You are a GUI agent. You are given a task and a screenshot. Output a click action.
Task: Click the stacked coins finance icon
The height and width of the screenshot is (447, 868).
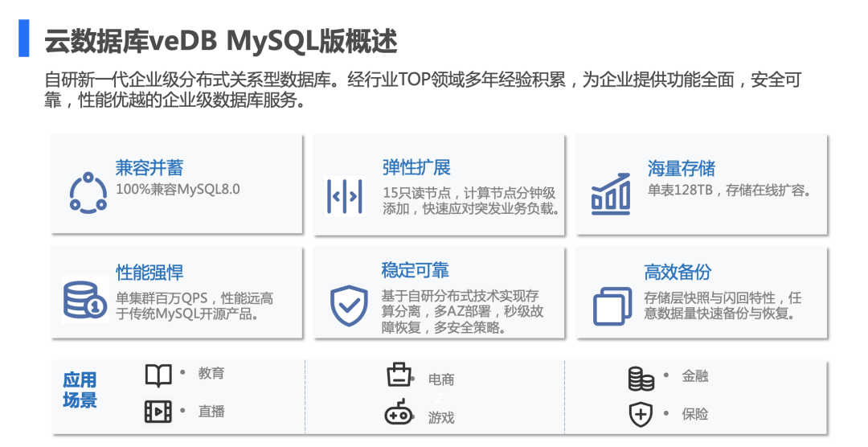click(x=641, y=379)
